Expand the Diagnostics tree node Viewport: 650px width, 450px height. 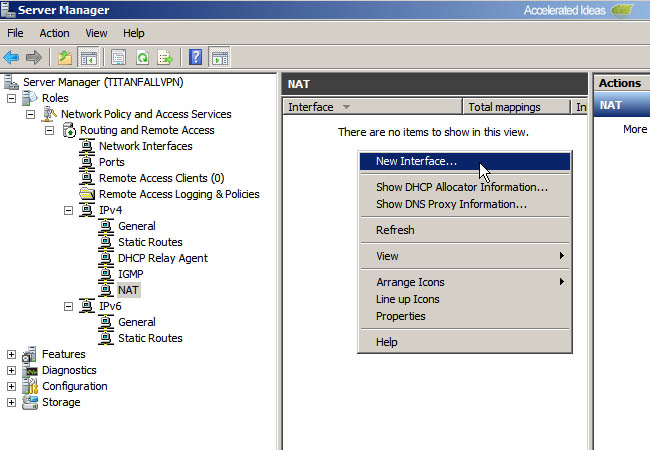click(12, 370)
